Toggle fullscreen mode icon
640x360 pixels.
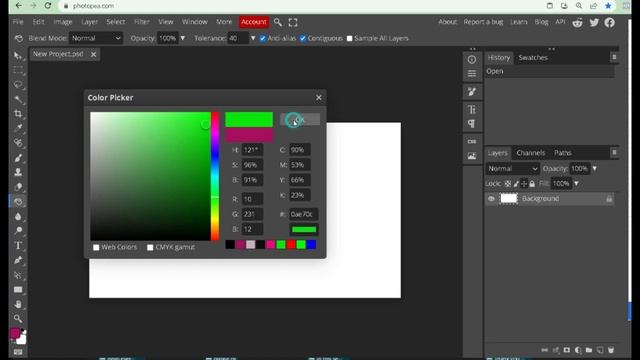point(293,22)
